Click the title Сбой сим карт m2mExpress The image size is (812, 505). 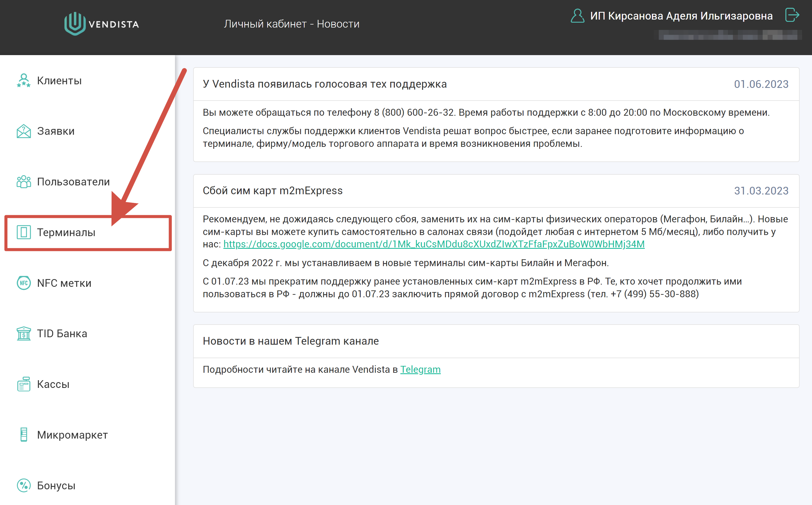[273, 190]
